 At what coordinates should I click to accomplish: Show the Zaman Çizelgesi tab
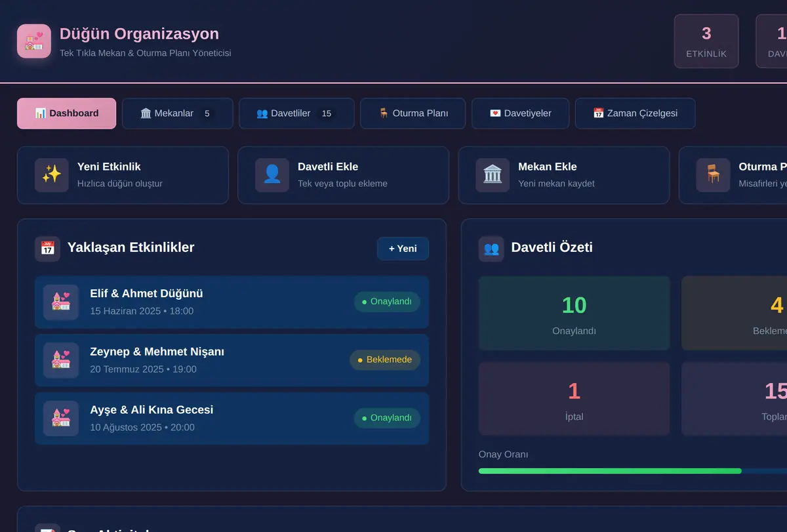635,113
